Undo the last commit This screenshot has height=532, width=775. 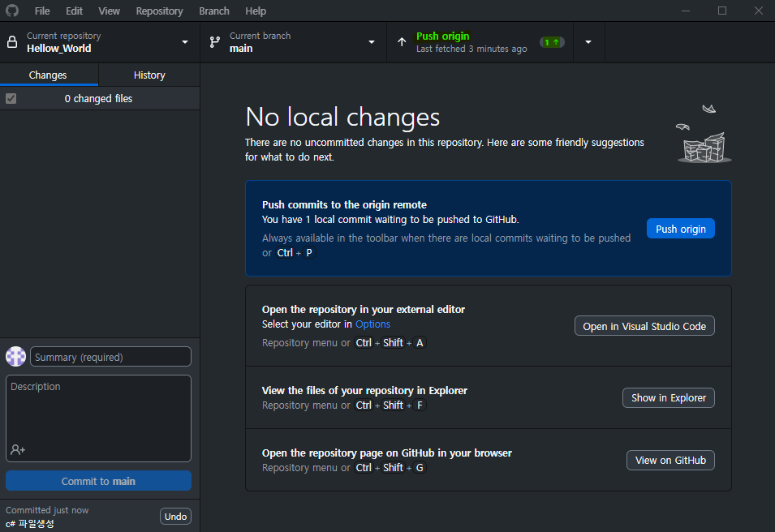(x=175, y=517)
